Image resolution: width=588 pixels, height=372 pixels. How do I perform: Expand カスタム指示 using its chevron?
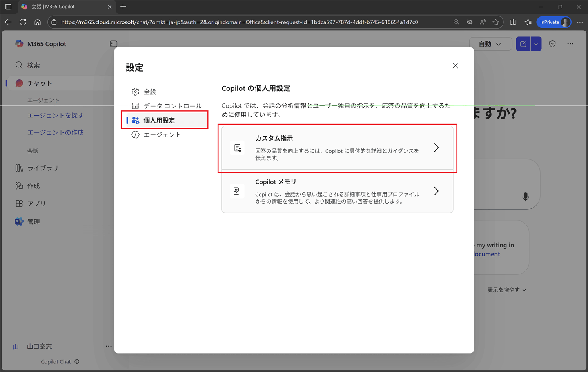(436, 148)
